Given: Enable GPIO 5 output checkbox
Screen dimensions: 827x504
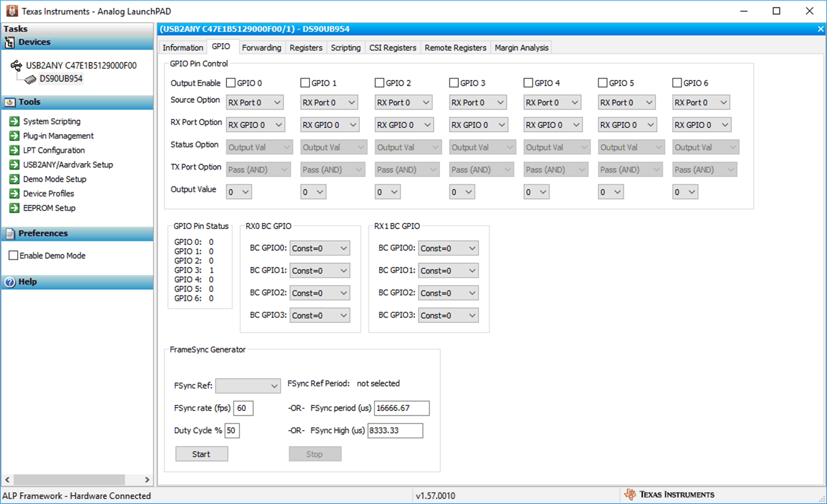Looking at the screenshot, I should (x=602, y=83).
